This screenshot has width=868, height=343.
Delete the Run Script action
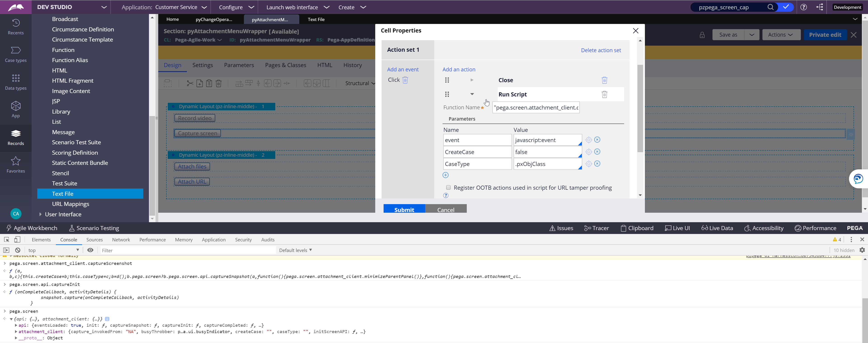pos(604,94)
